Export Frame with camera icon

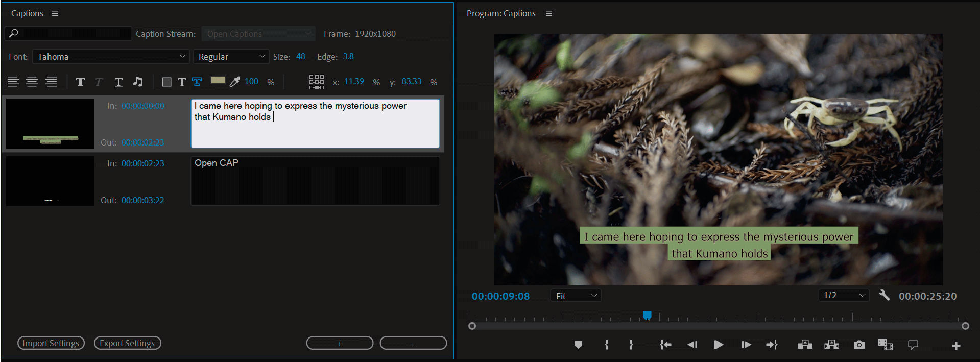point(859,345)
